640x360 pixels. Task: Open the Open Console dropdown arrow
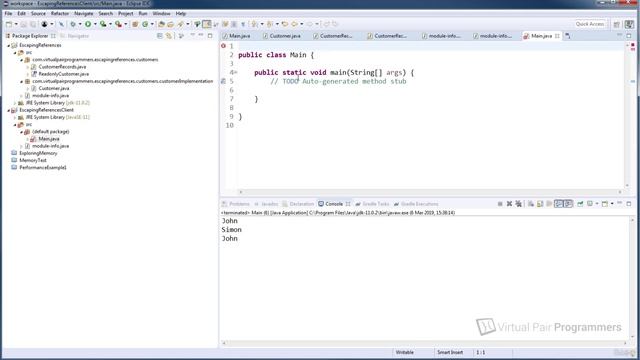[612, 204]
